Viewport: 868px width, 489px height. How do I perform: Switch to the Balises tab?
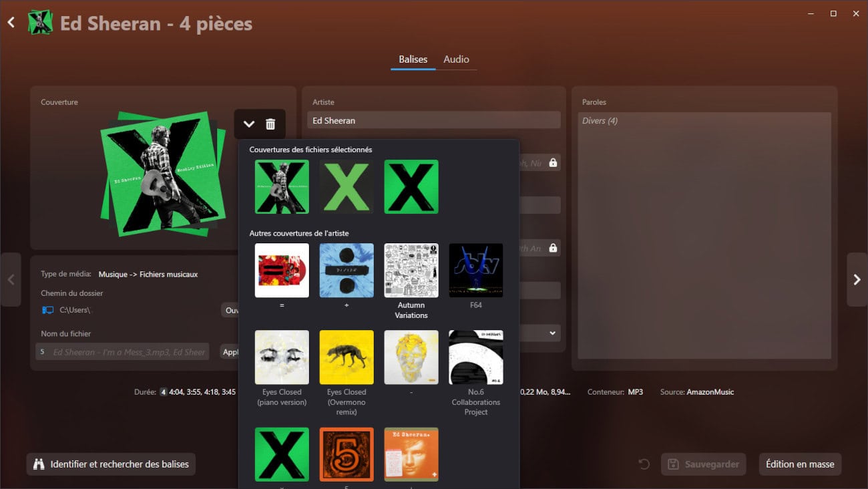(x=413, y=59)
